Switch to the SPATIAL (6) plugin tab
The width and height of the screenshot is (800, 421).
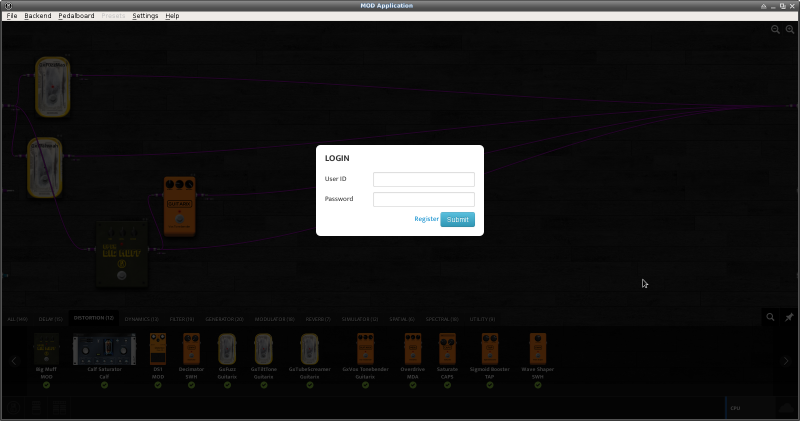point(402,319)
